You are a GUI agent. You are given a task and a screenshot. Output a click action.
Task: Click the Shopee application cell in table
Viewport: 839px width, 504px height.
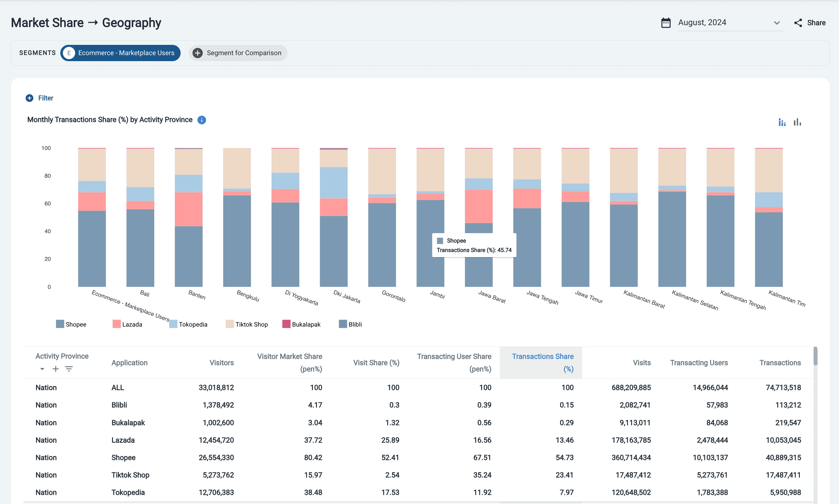123,457
